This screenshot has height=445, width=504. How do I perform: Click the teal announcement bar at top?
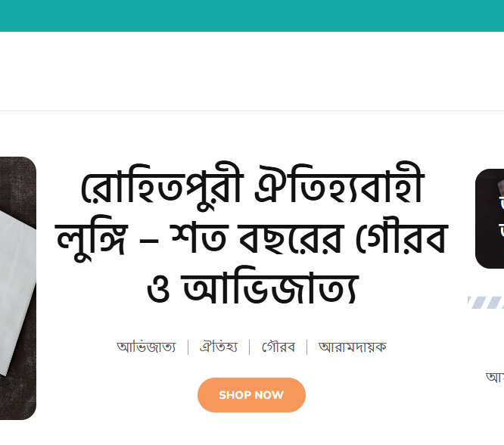(x=252, y=16)
